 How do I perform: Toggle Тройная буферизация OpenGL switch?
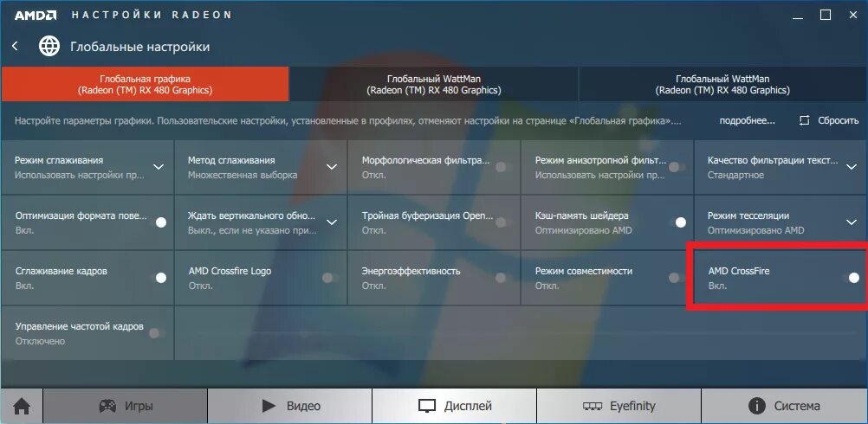coord(502,222)
